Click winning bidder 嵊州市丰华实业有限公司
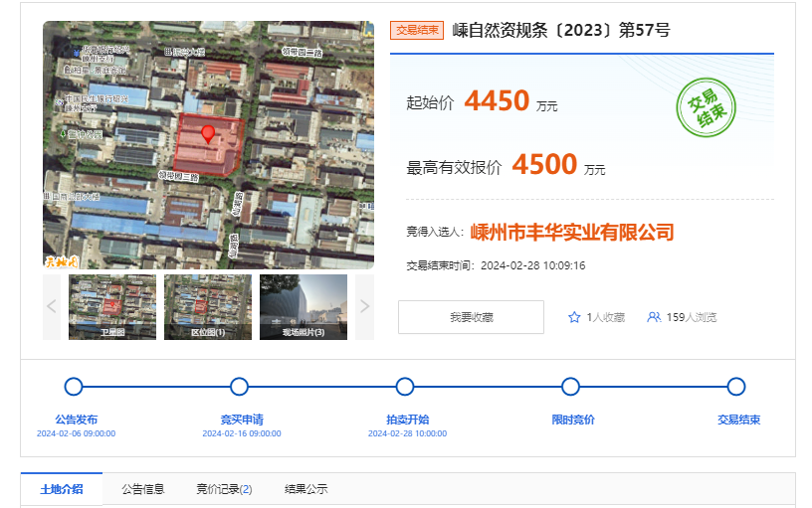This screenshot has height=508, width=812. coord(572,233)
